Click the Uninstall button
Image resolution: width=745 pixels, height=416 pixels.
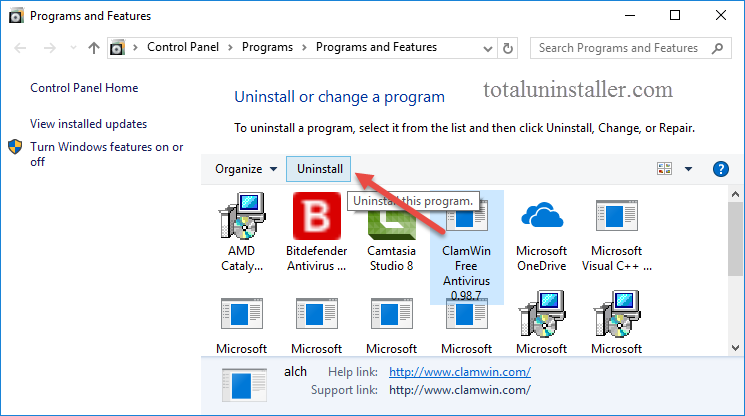[x=319, y=169]
